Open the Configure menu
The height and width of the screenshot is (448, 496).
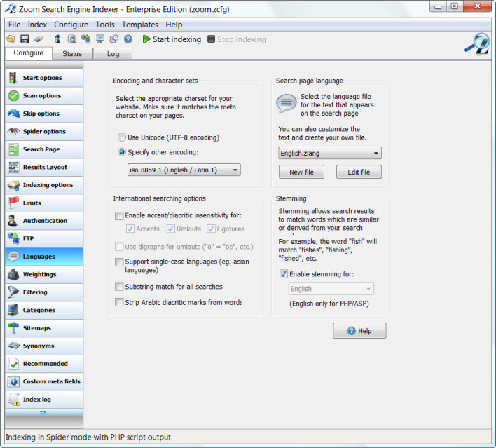[71, 25]
